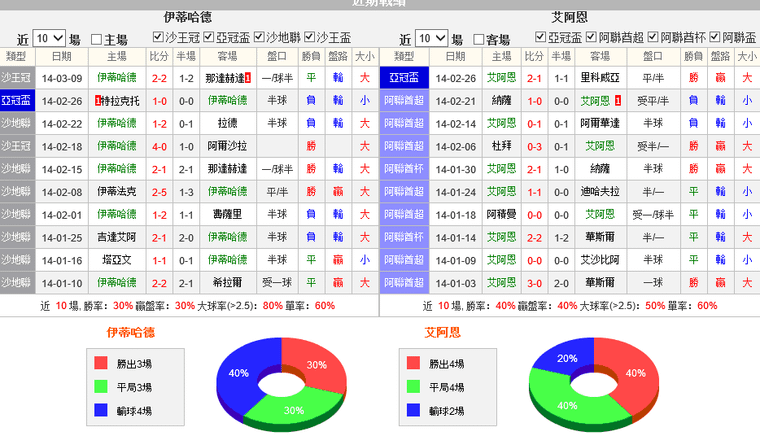The height and width of the screenshot is (444, 760).
Task: Click date 14-02-22 in 伊蒂哈德 table
Action: point(62,124)
